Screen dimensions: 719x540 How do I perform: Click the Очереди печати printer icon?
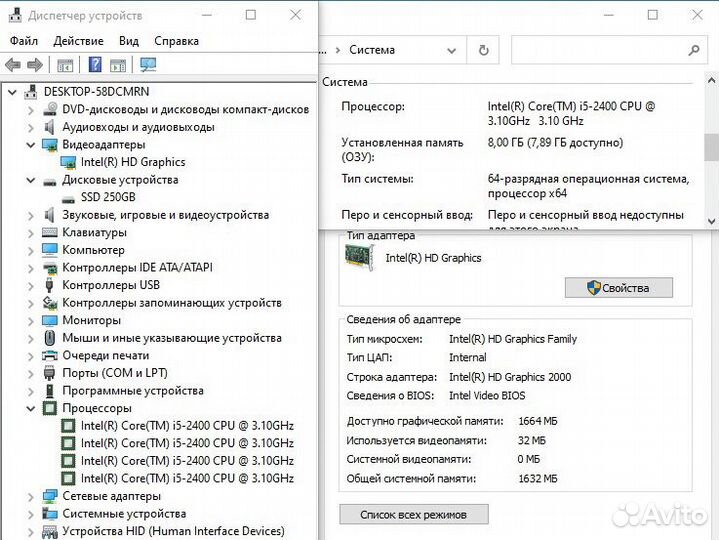click(50, 355)
